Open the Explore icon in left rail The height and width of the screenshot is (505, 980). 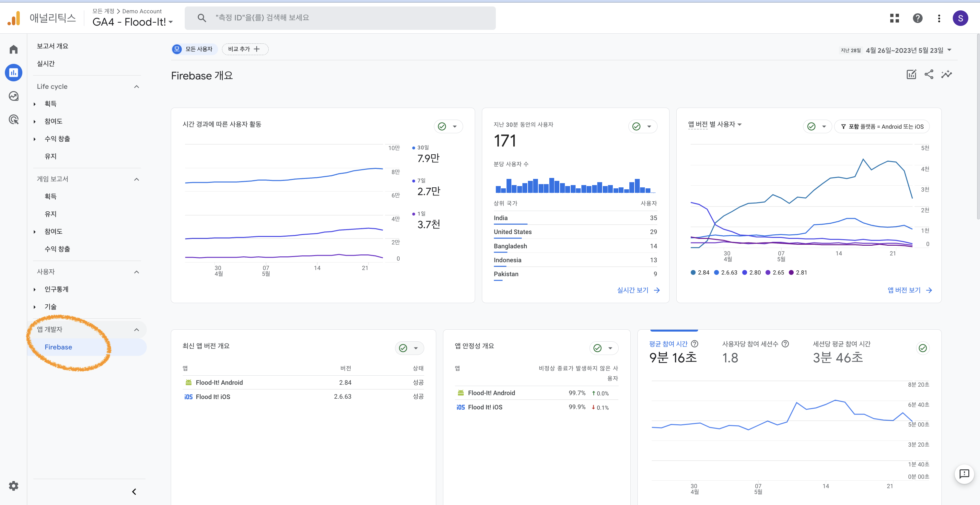(14, 96)
